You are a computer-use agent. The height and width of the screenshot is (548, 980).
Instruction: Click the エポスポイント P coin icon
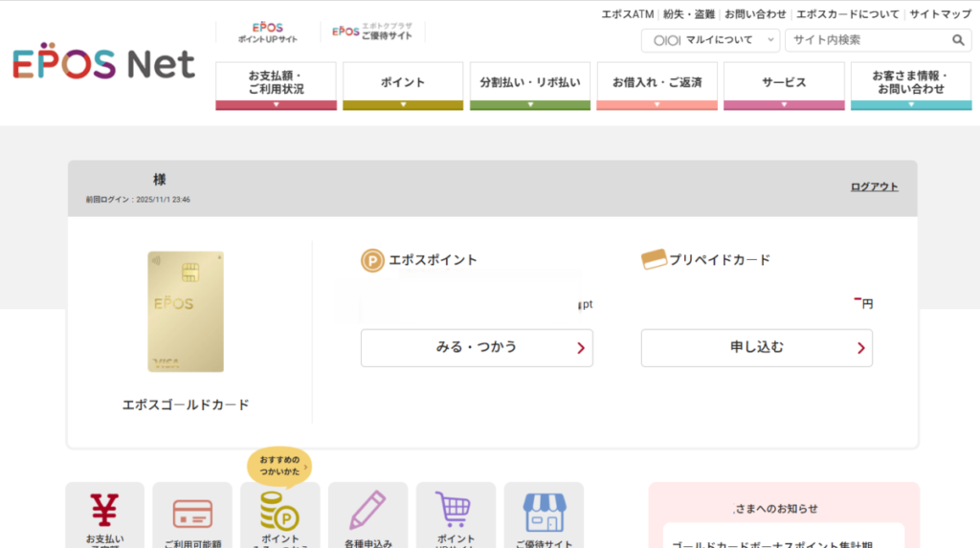372,260
